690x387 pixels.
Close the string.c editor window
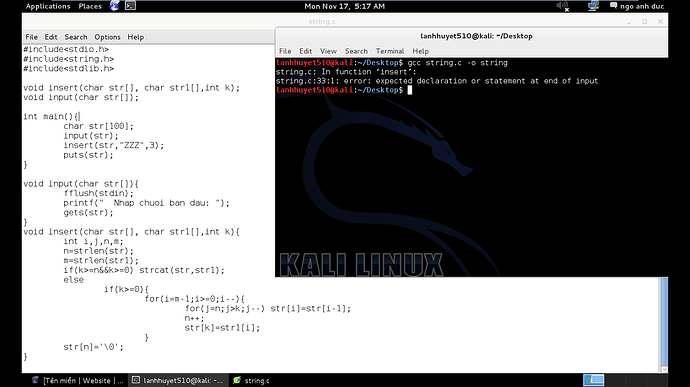click(660, 21)
